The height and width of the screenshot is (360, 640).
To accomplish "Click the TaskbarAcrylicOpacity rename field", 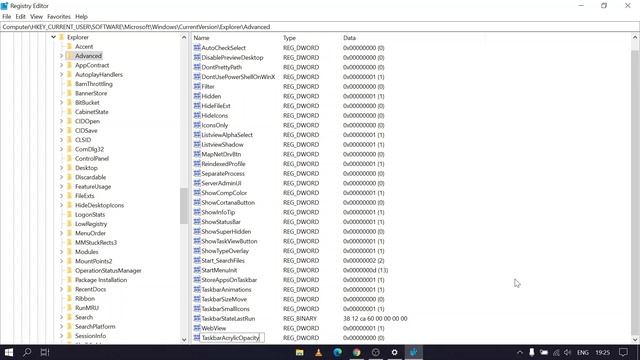I will pos(231,338).
